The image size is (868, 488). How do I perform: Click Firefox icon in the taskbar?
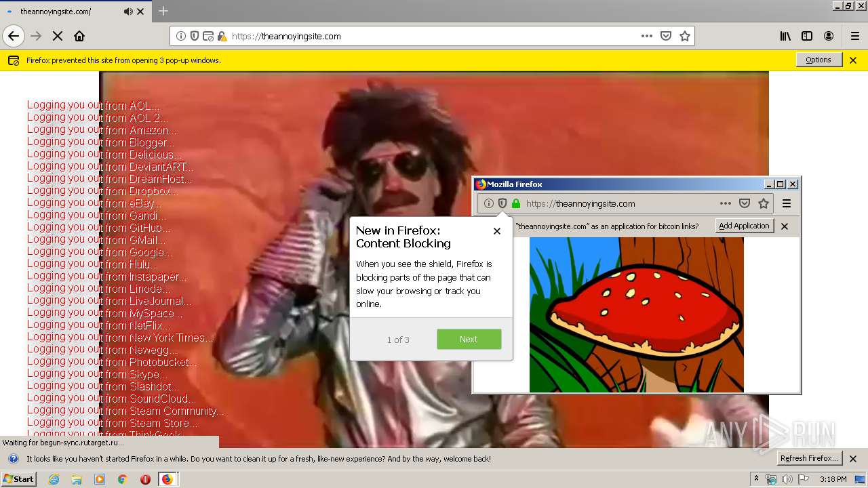[x=167, y=479]
